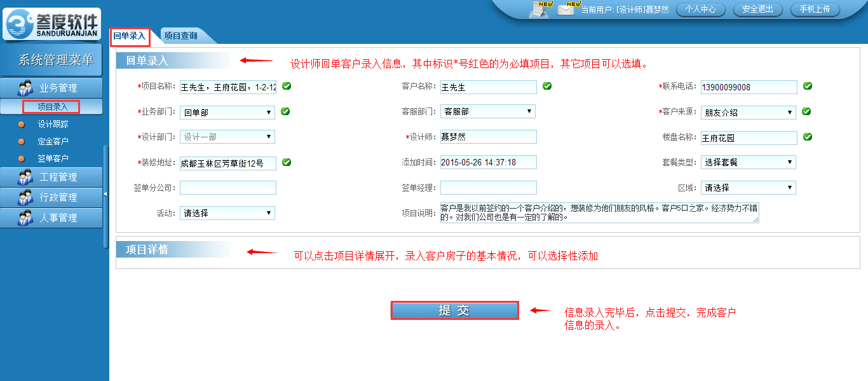
Task: Focus the 联系电话 input field
Action: coord(749,87)
